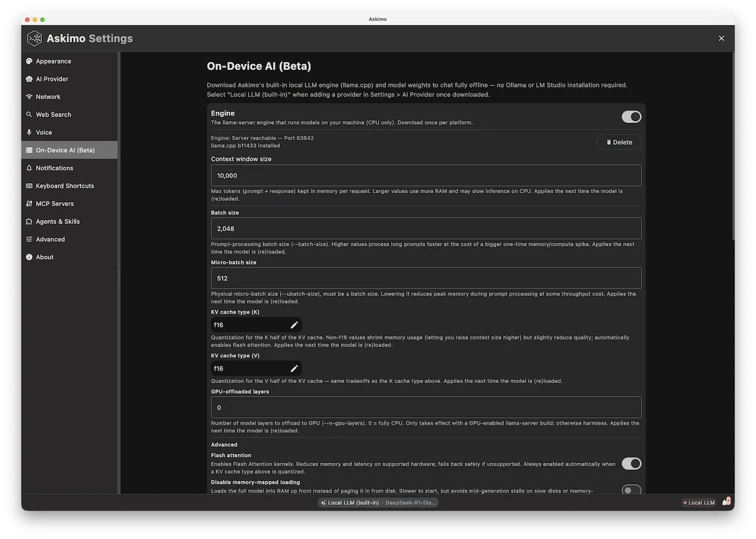Viewport: 756px width, 539px height.
Task: Open the About settings section
Action: tap(69, 257)
